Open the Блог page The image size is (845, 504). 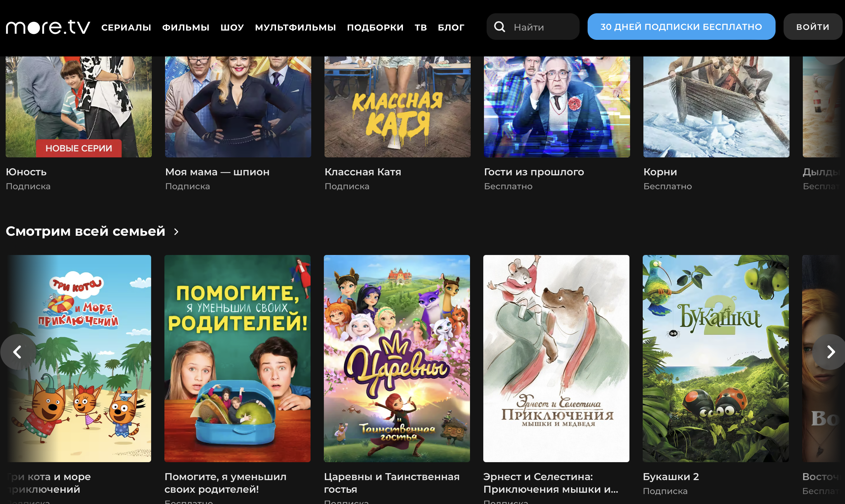tap(451, 27)
